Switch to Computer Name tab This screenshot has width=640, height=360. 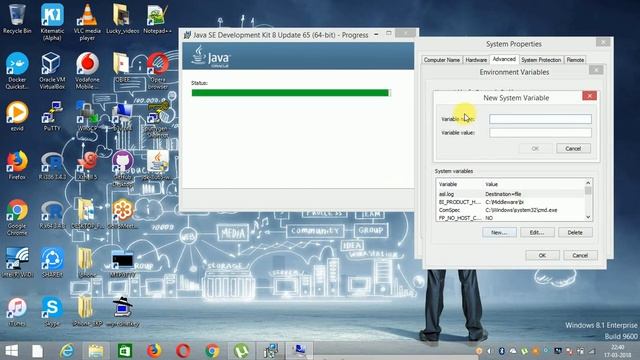[x=442, y=60]
